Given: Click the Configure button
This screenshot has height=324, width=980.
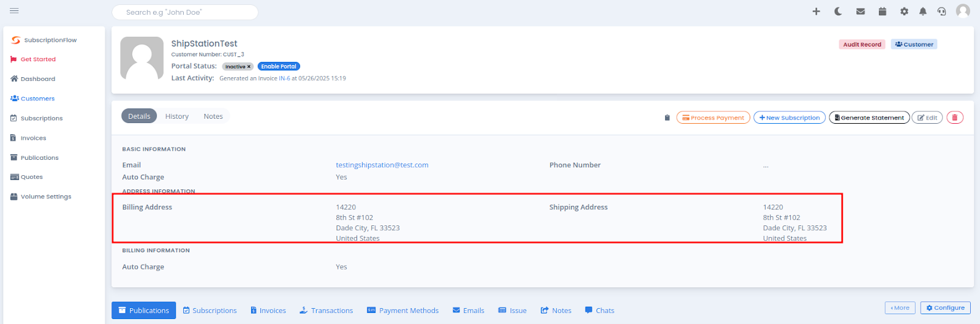Looking at the screenshot, I should click(946, 308).
